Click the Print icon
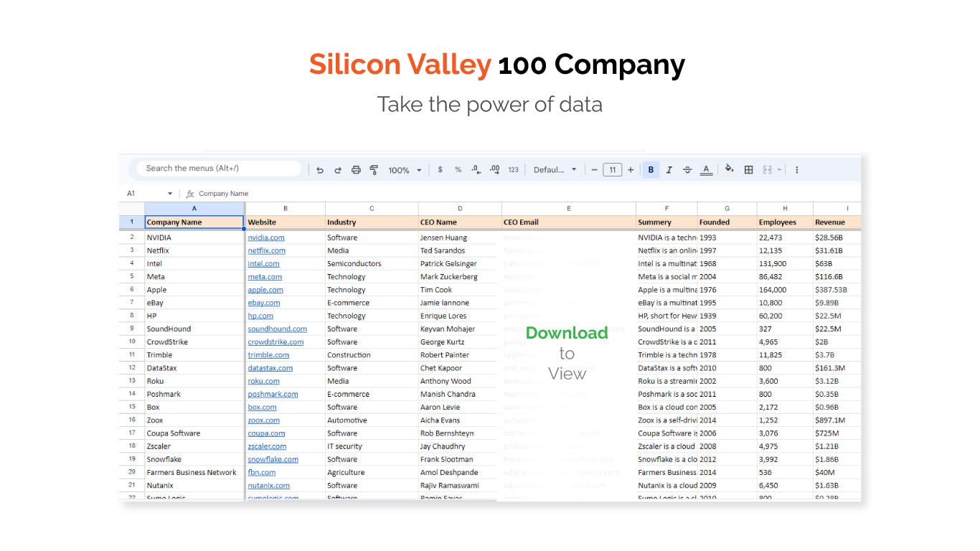Screen dimensions: 980x551 (x=356, y=170)
